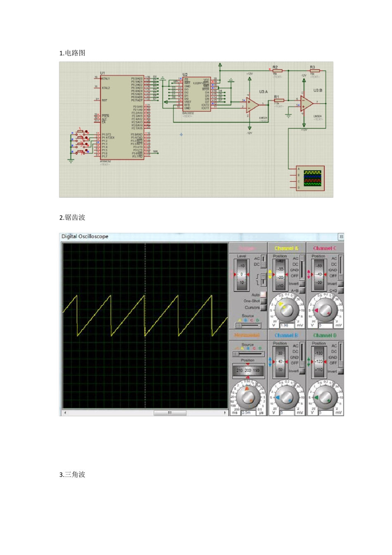This screenshot has height=555, width=392.
Task: Turn the Channel C voltage knob
Action: tap(325, 310)
